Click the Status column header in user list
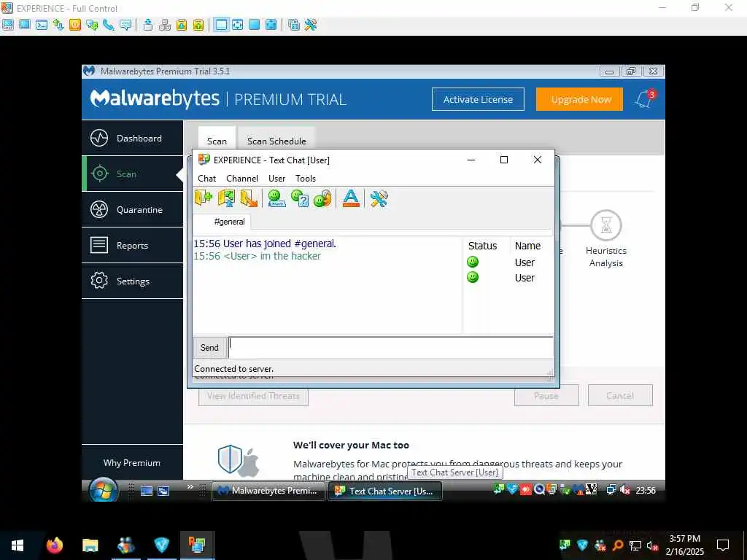 point(482,246)
